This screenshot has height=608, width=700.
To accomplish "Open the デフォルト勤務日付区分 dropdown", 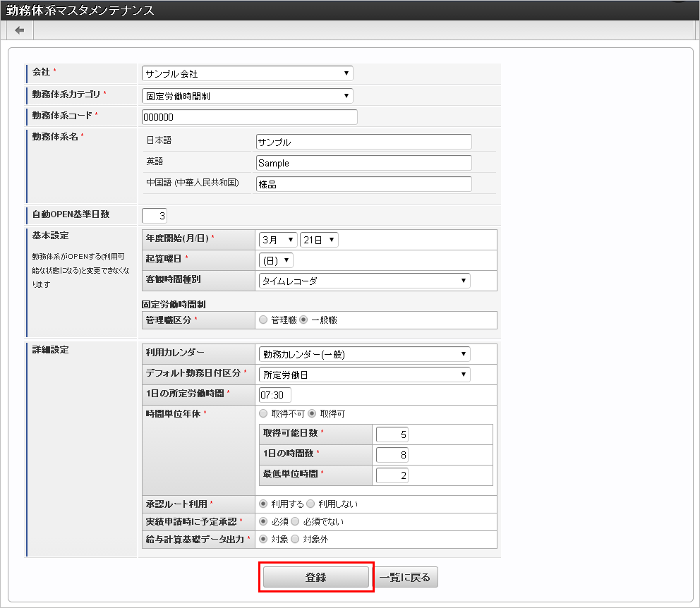I will pyautogui.click(x=364, y=375).
